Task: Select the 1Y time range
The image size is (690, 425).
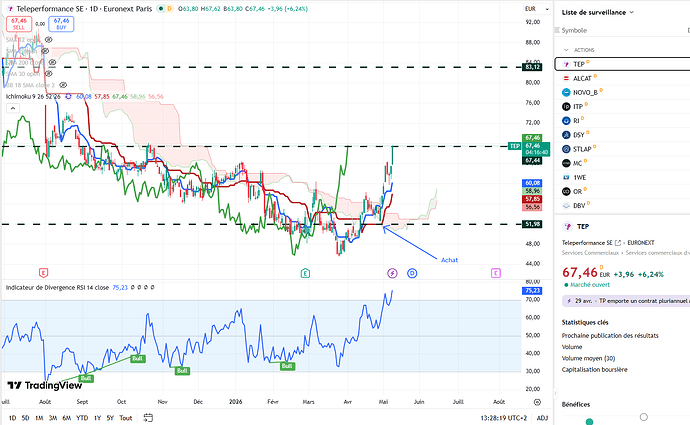Action: point(97,418)
